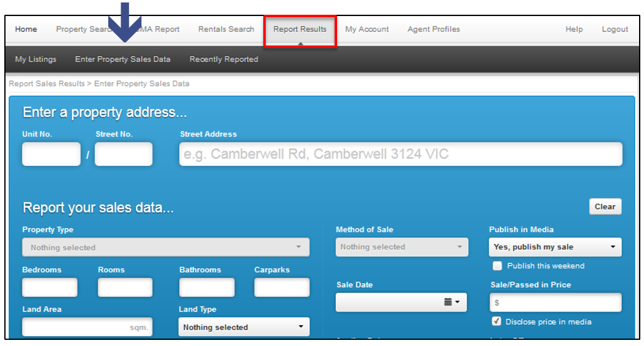The height and width of the screenshot is (346, 644).
Task: Click the Street Address input field
Action: [400, 154]
